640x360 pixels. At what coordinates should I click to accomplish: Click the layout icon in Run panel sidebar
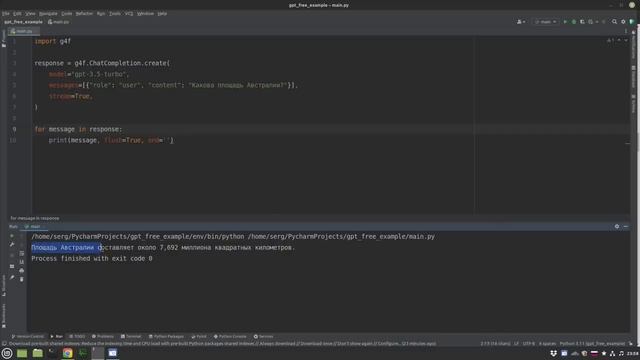tap(12, 266)
